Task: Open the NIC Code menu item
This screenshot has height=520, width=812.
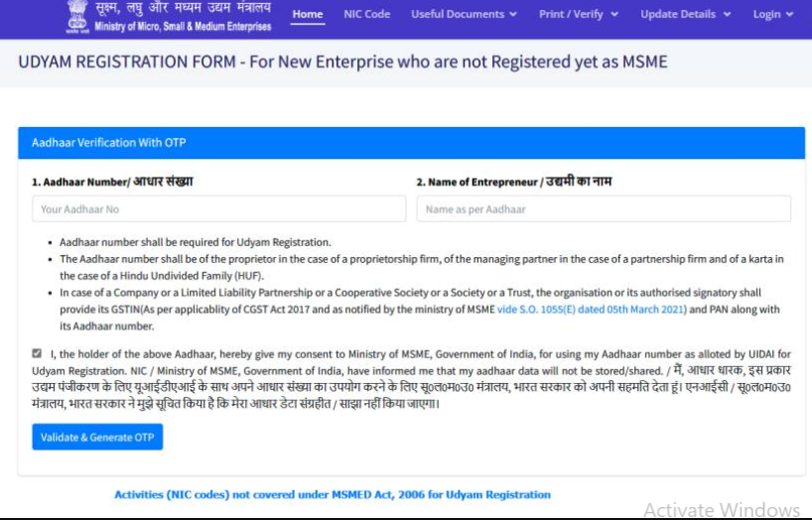Action: 366,14
